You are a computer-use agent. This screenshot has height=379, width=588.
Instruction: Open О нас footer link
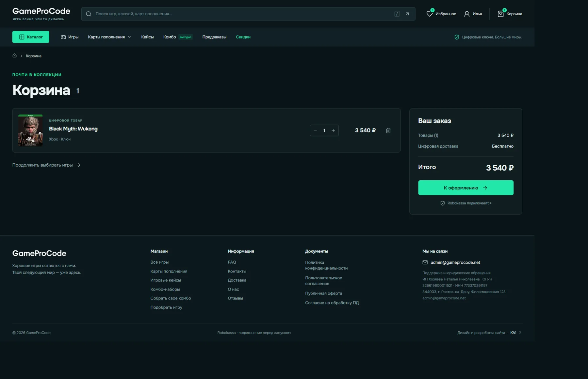pos(233,289)
